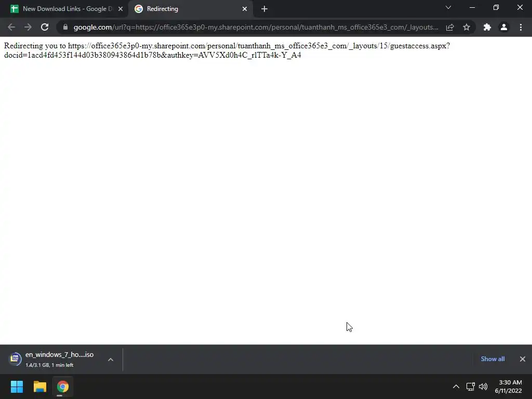This screenshot has height=399, width=532.
Task: Open the network status tray icon
Action: coord(470,387)
